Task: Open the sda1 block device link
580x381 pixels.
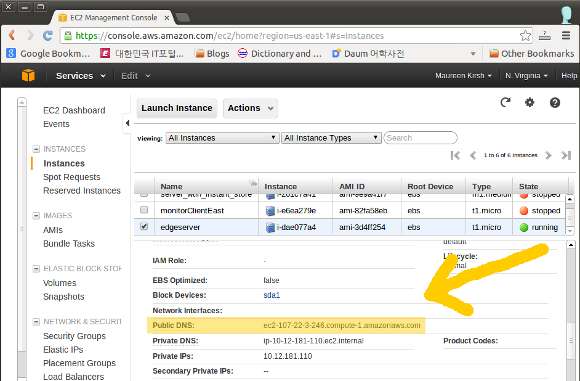Action: 272,295
